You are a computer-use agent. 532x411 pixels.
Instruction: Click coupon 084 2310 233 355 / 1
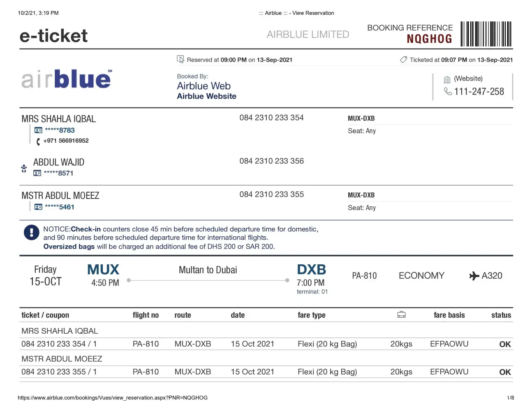click(x=59, y=372)
